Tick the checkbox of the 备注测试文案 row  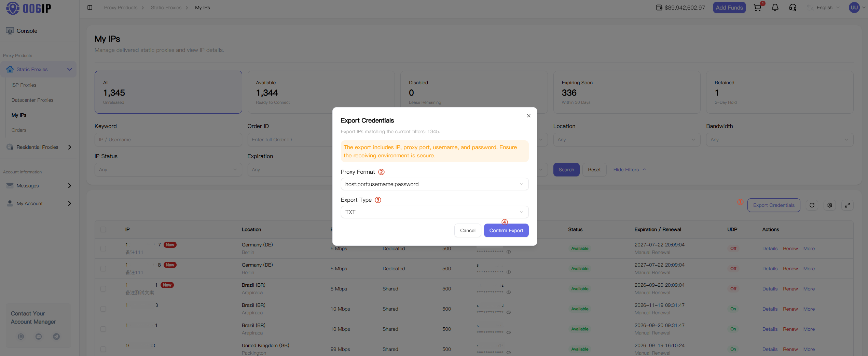coord(103,289)
